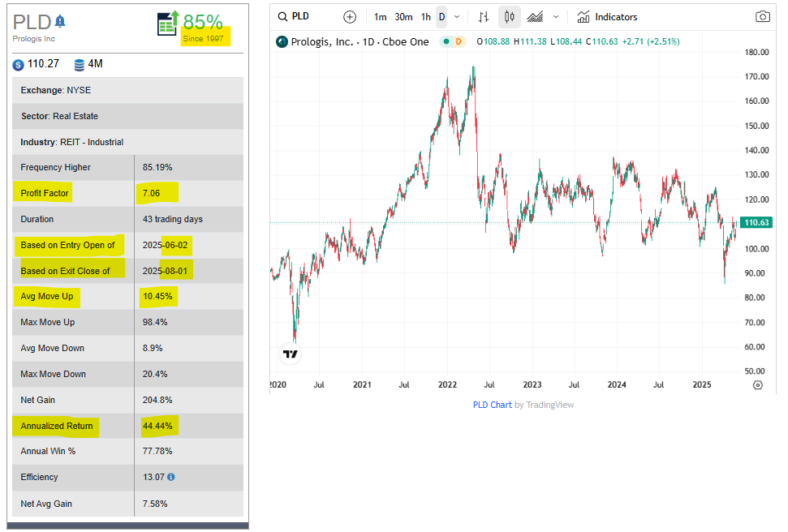Click the Avg Move Down value 8.9%
The image size is (788, 532).
pyautogui.click(x=153, y=348)
